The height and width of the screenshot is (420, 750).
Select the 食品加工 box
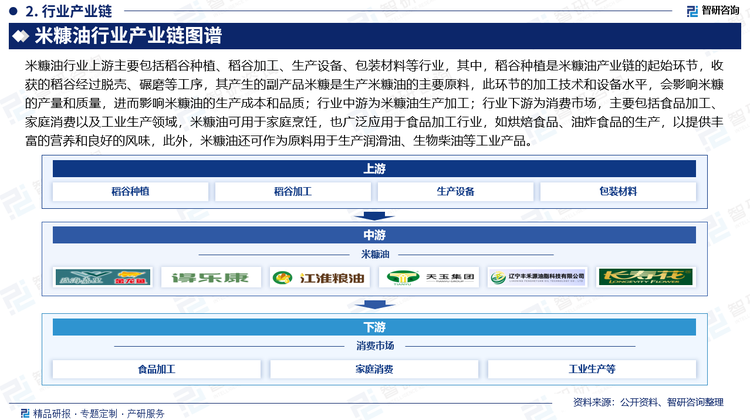(156, 369)
